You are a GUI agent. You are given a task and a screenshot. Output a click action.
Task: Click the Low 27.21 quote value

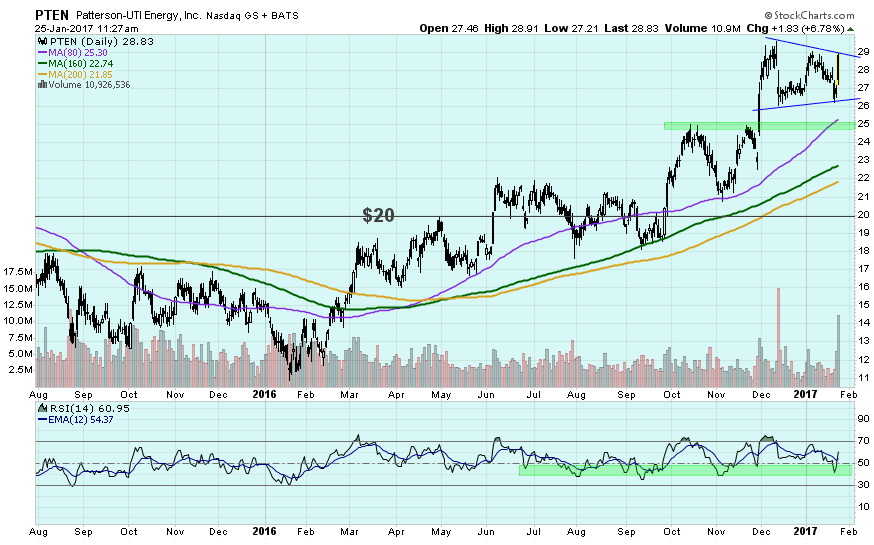(571, 28)
